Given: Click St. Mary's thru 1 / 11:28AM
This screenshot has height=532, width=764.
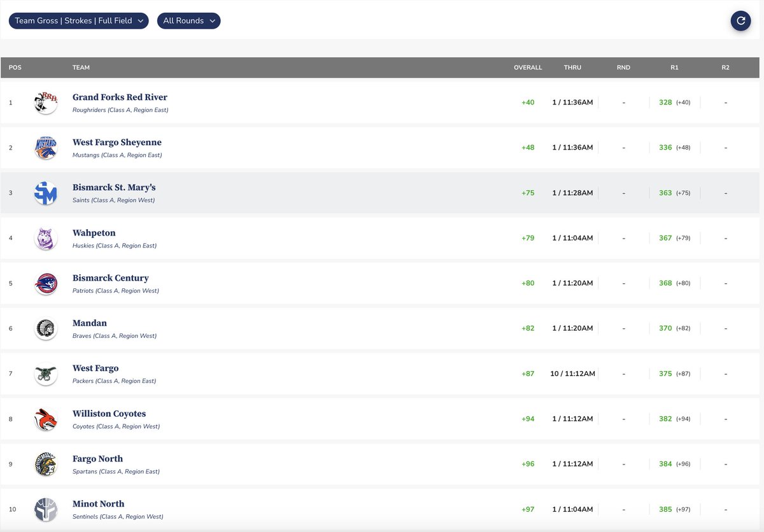Looking at the screenshot, I should [x=572, y=193].
